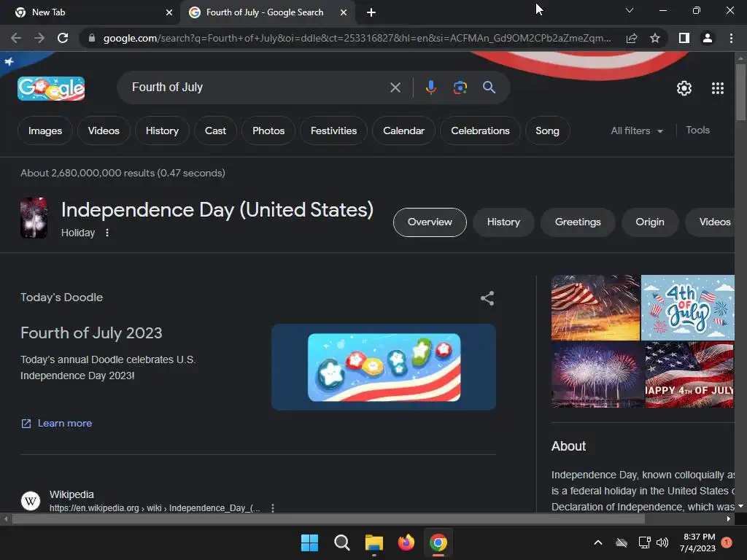Open the fireworks over monument image
This screenshot has width=747, height=560.
(597, 375)
